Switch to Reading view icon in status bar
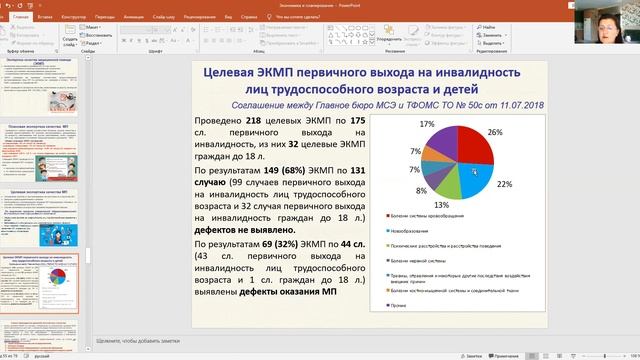 (x=560, y=356)
